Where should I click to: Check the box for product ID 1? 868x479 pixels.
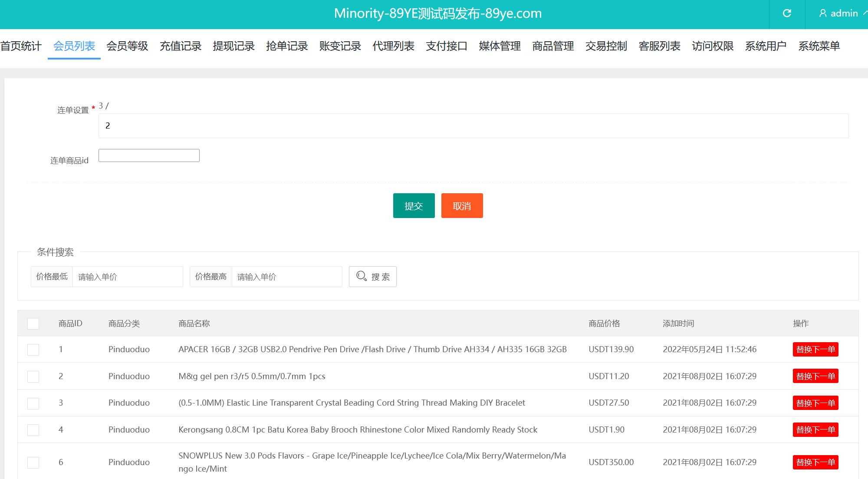point(33,350)
